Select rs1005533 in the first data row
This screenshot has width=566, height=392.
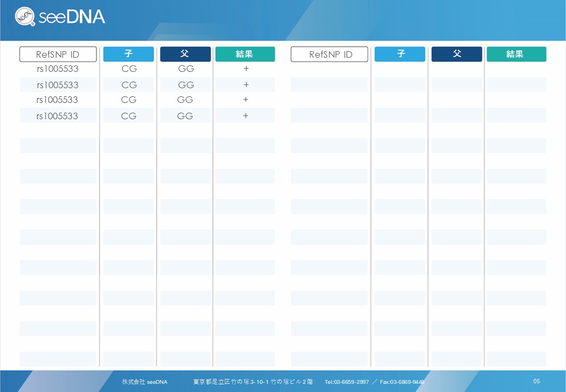coord(58,69)
